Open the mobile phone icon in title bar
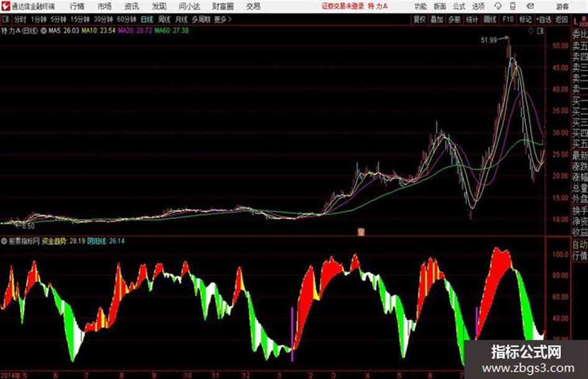The width and height of the screenshot is (588, 379). (513, 6)
